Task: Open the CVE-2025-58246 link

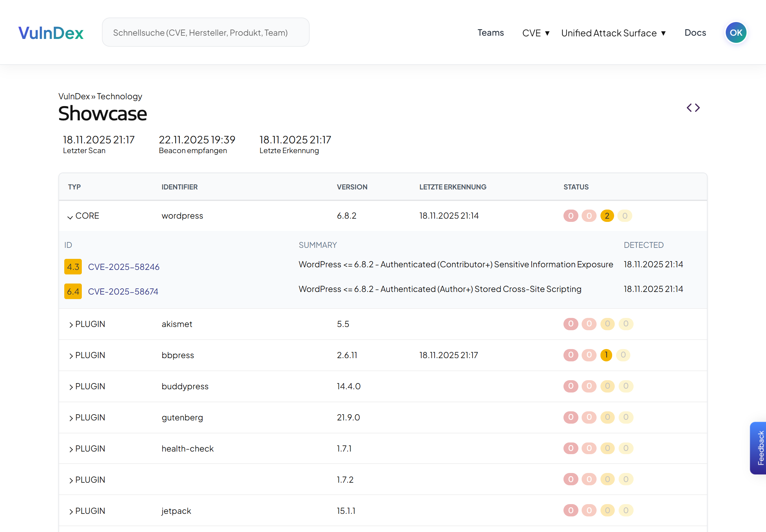Action: (124, 267)
